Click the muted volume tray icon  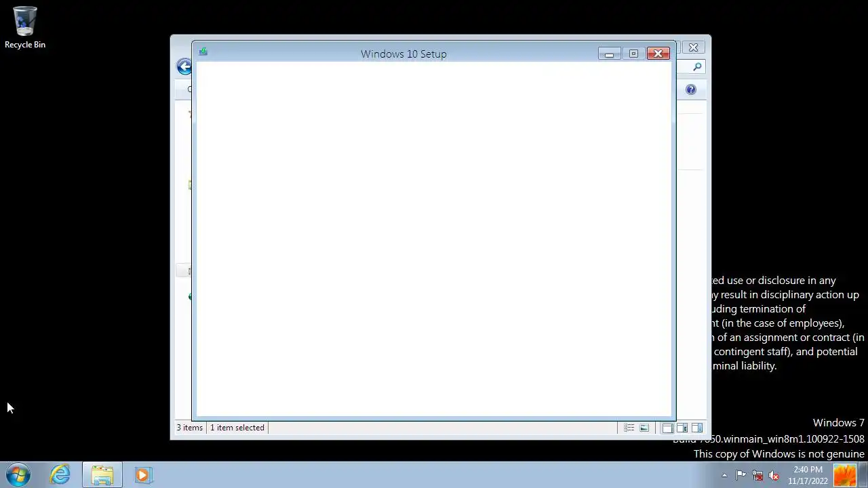774,475
